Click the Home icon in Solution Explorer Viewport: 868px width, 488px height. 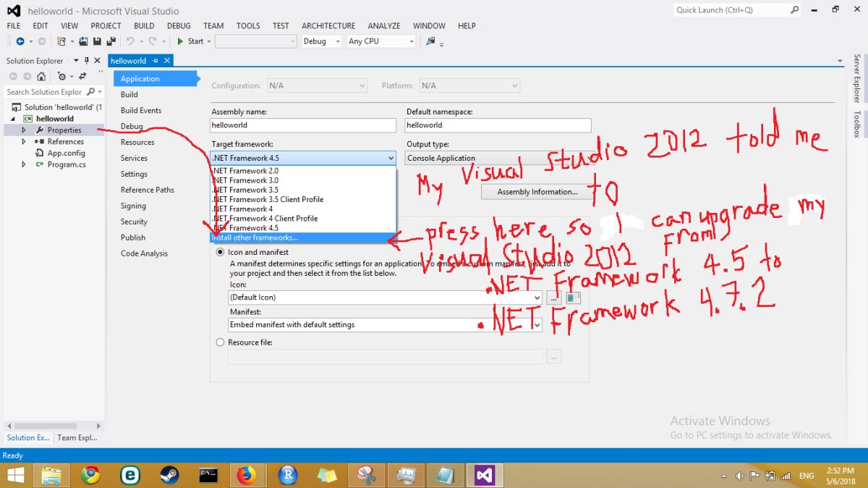[x=41, y=76]
